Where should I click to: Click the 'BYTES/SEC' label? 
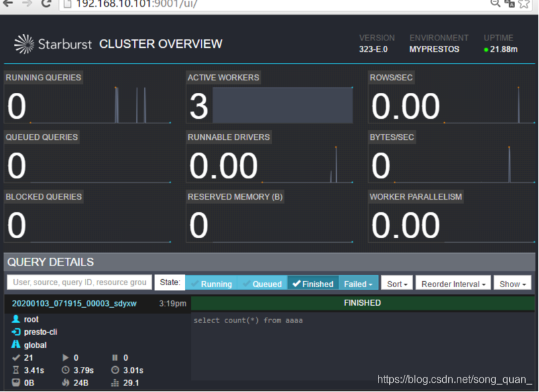(392, 137)
